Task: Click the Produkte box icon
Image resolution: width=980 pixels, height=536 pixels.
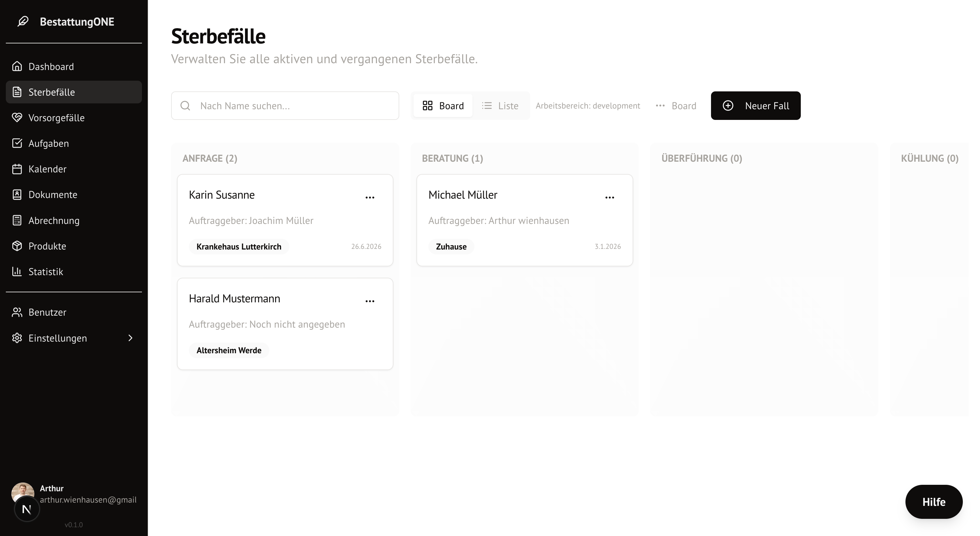Action: click(x=17, y=246)
